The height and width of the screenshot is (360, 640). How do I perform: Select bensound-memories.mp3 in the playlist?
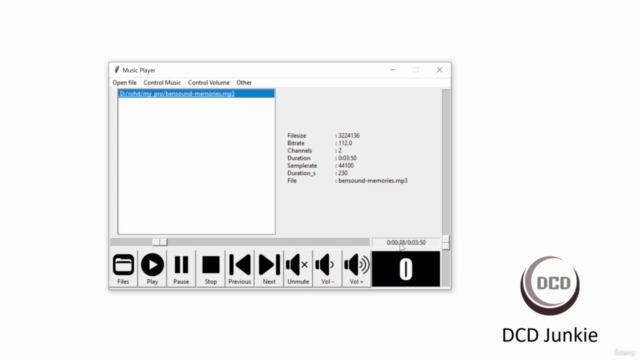[x=196, y=93]
